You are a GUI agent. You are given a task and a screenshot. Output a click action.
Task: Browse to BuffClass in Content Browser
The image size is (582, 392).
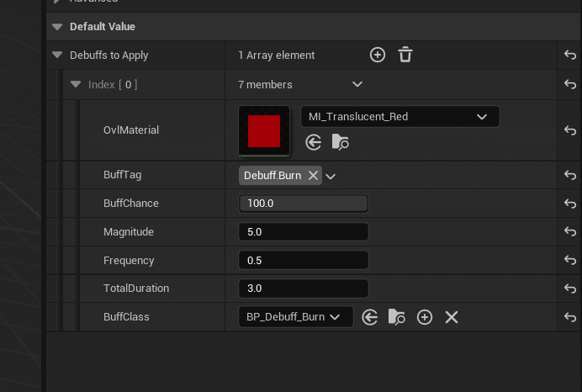click(397, 317)
